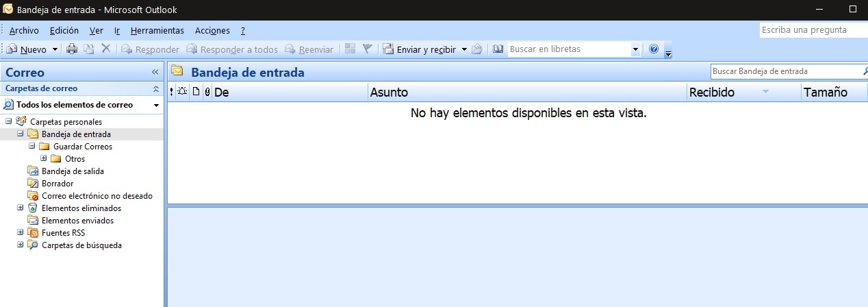Collapse the Bandeja de entrada node

click(20, 134)
